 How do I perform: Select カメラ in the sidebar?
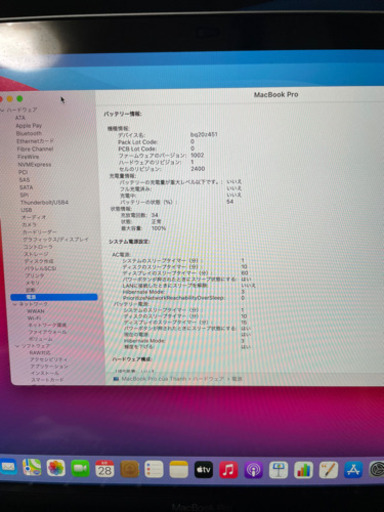tap(29, 225)
